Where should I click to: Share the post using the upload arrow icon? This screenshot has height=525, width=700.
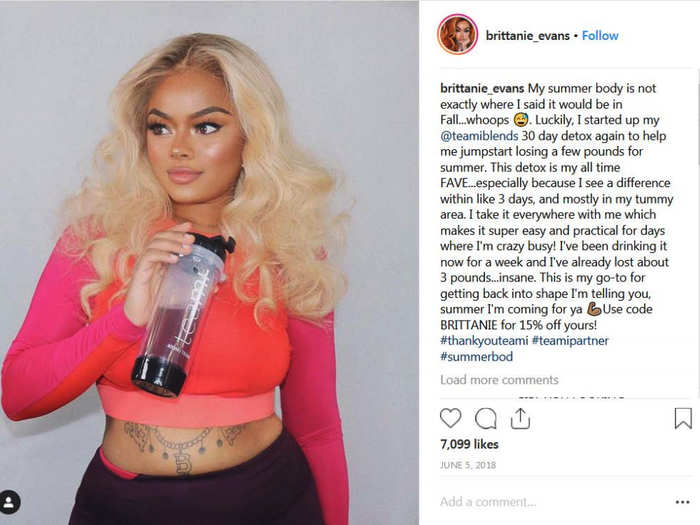[x=520, y=418]
